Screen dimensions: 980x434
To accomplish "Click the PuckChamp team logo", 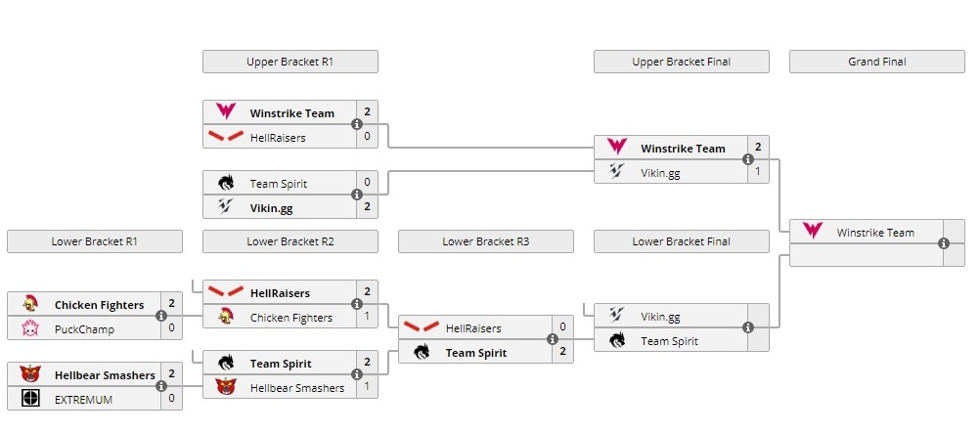I will pyautogui.click(x=30, y=328).
